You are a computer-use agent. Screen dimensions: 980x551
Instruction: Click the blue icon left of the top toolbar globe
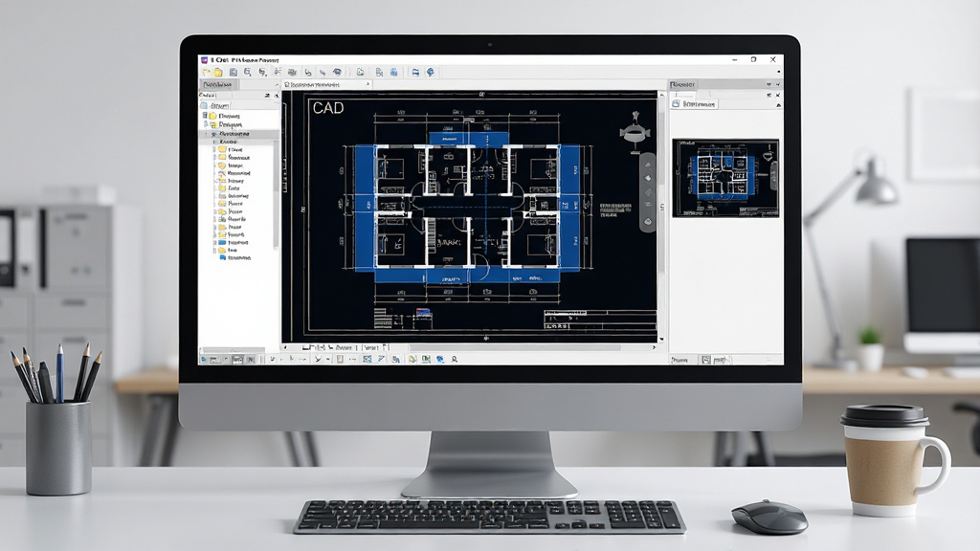point(415,72)
